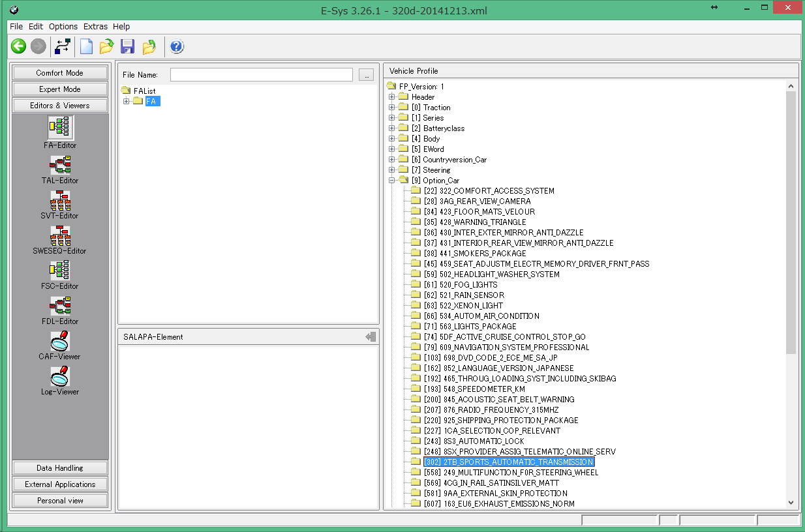Click the grey Forward arrow toolbar icon
Image resolution: width=805 pixels, height=532 pixels.
[x=38, y=46]
